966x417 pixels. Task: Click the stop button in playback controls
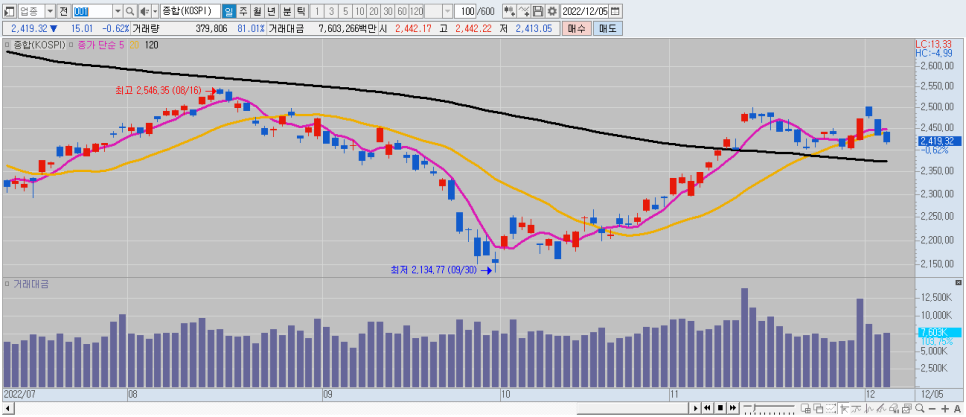click(x=720, y=408)
